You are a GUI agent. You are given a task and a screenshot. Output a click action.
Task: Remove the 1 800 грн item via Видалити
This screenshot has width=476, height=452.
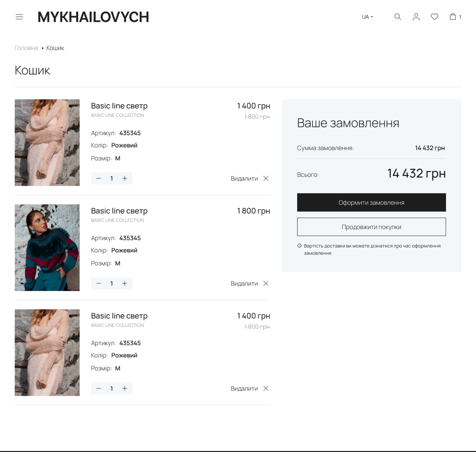click(x=250, y=283)
